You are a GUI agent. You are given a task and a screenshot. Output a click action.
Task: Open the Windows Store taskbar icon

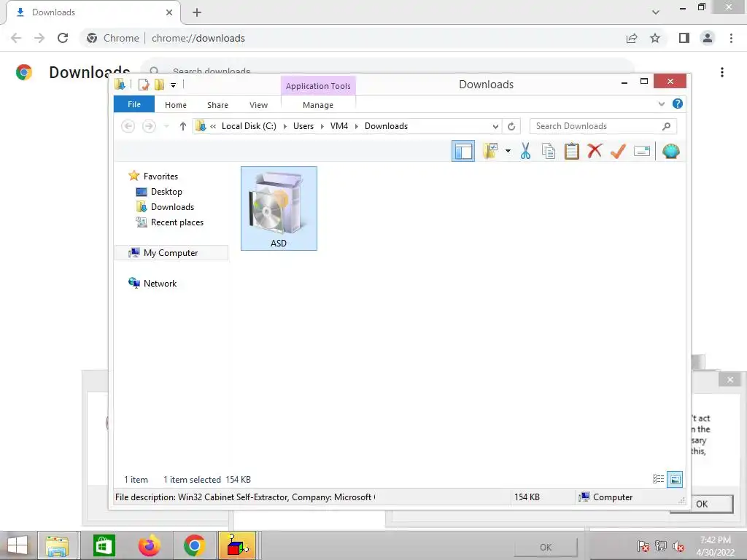tap(104, 545)
